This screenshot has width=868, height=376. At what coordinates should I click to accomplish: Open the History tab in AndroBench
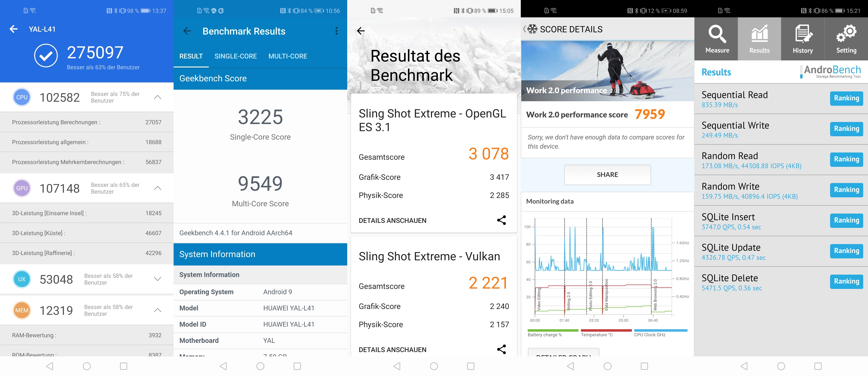[803, 39]
